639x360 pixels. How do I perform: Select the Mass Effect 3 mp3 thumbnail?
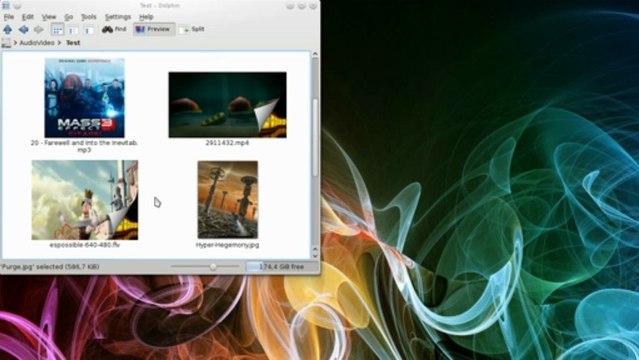point(84,97)
